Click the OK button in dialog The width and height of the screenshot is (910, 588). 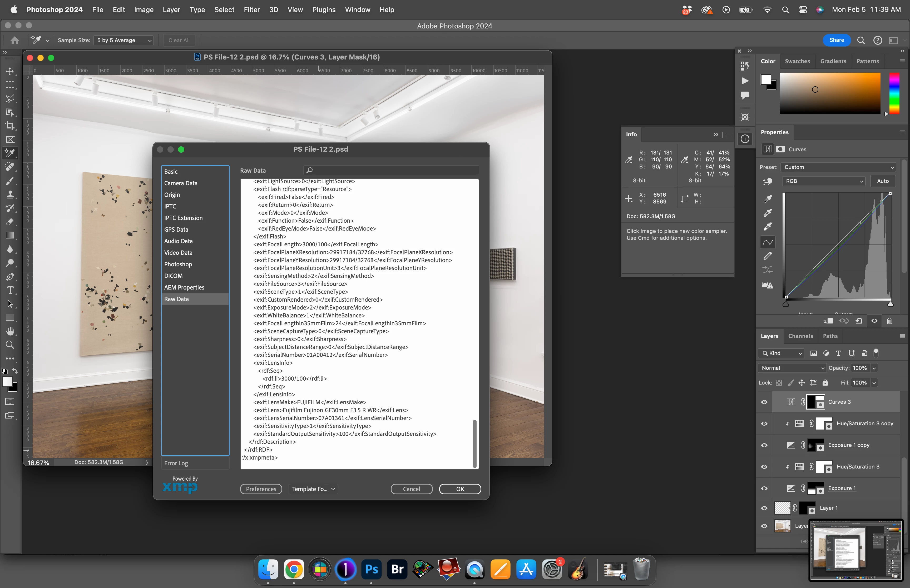point(460,489)
